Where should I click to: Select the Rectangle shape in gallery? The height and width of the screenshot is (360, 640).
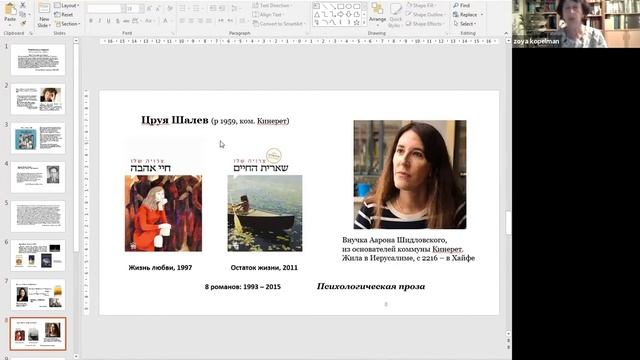340,6
